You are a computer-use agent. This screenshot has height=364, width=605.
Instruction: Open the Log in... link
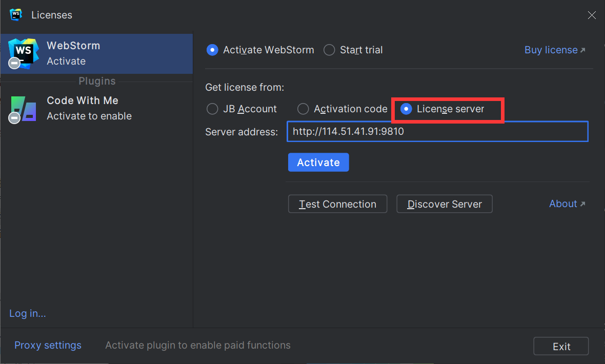(28, 313)
